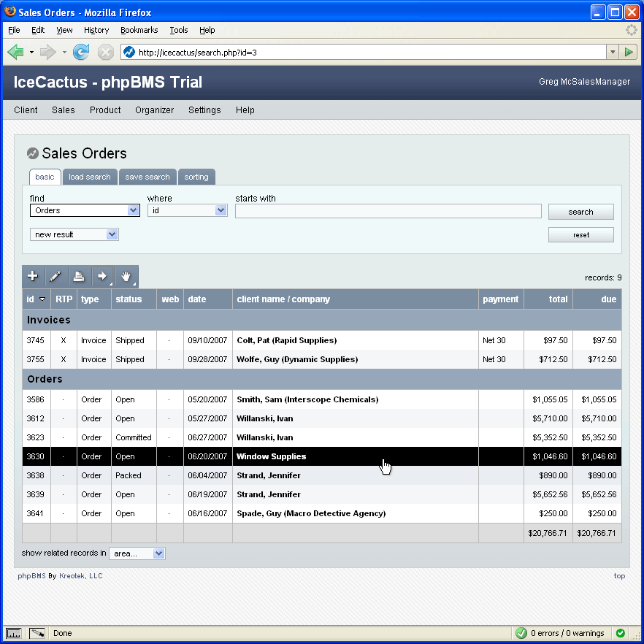Viewport: 644px width, 644px height.
Task: Switch to the sorting tab
Action: [x=196, y=177]
